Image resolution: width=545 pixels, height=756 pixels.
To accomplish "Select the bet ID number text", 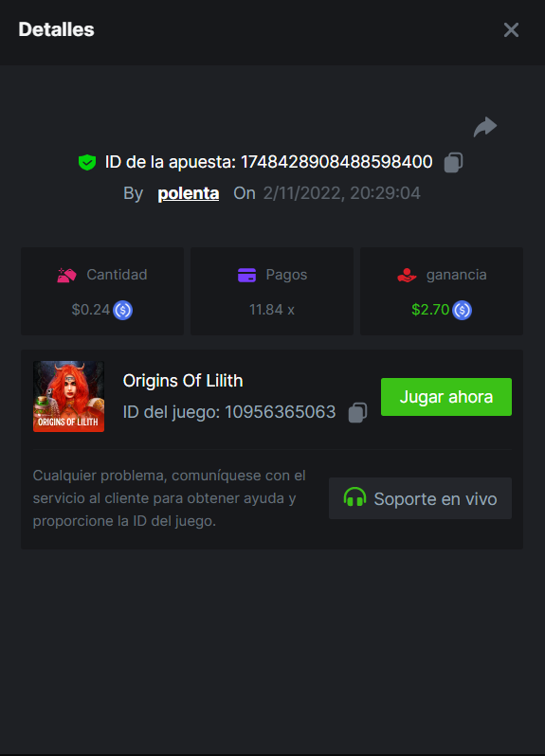I will click(x=336, y=162).
